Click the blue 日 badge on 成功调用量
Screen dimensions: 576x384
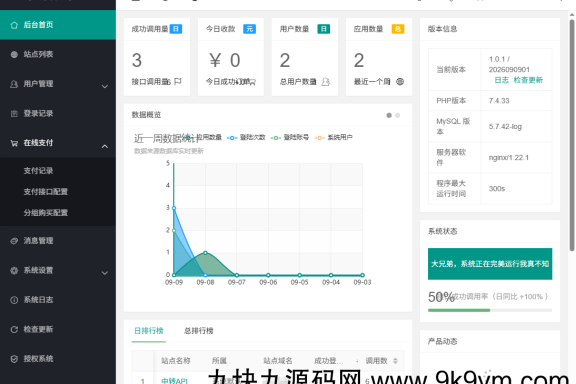tap(176, 29)
